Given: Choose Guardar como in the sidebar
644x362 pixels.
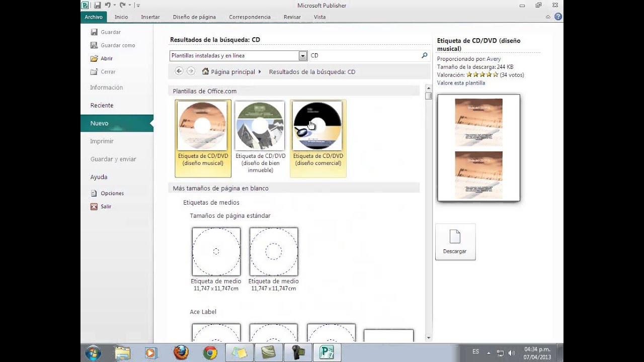Looking at the screenshot, I should pos(113,45).
